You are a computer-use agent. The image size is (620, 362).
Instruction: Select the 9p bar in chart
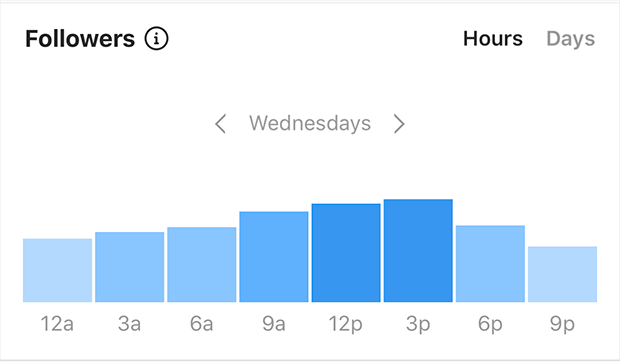coord(563,274)
